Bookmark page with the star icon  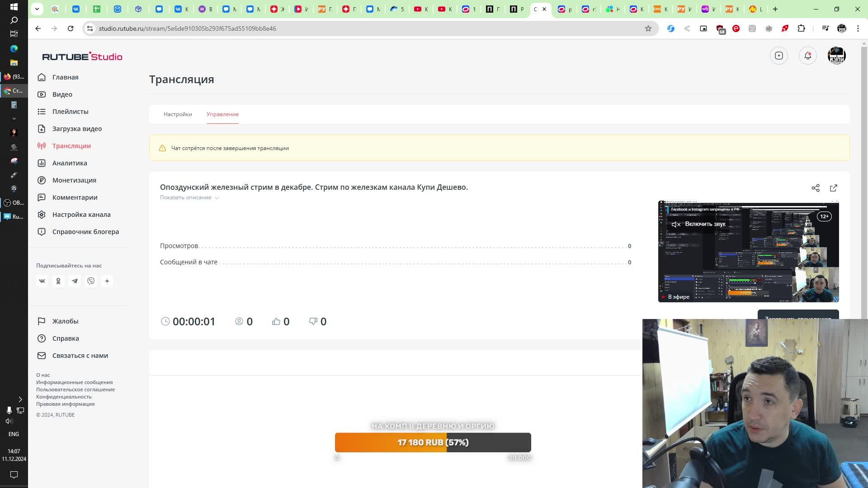[648, 28]
